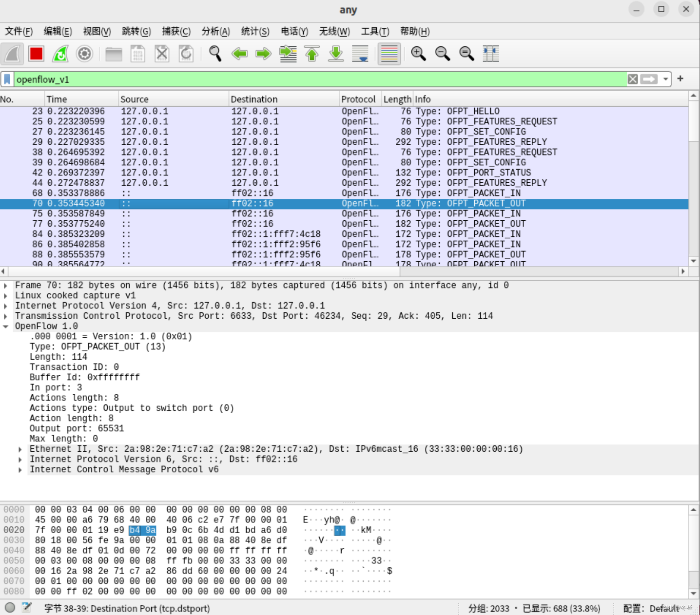
Task: Jump to the last packet
Action: point(336,54)
